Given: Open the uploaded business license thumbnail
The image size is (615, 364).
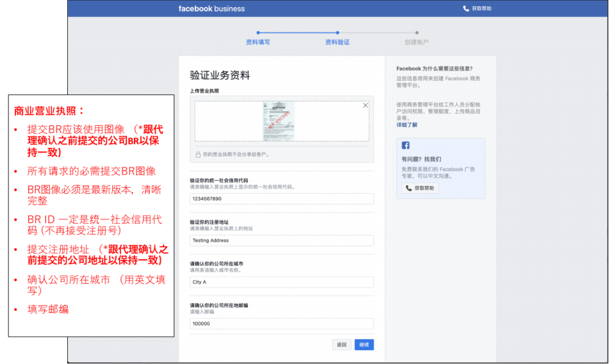Looking at the screenshot, I should coord(278,120).
